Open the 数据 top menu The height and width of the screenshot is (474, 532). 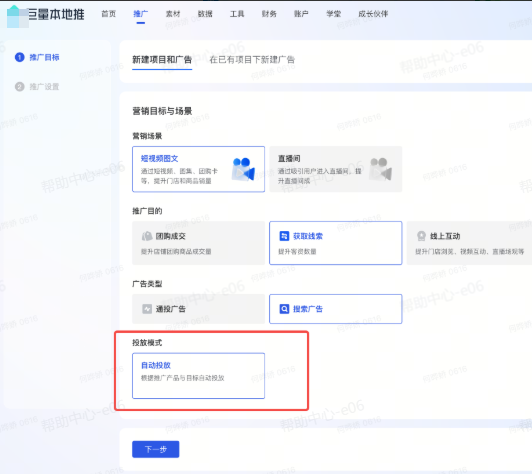coord(205,14)
